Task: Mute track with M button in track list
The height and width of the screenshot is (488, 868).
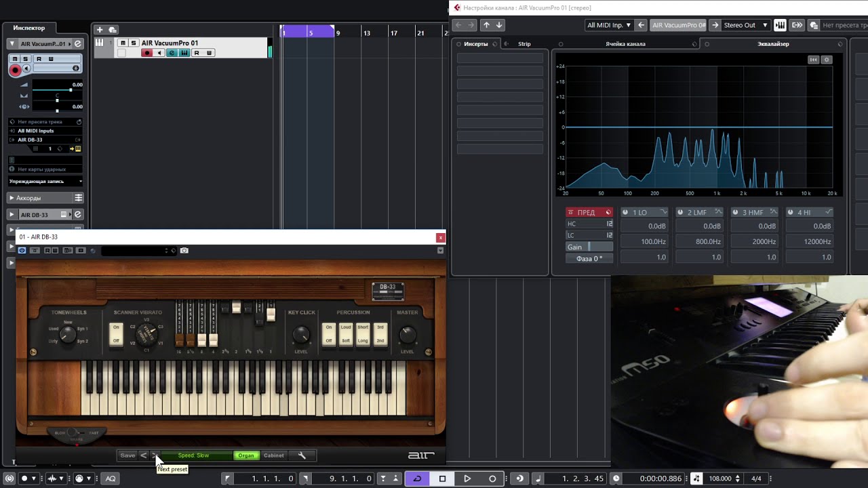Action: point(123,43)
